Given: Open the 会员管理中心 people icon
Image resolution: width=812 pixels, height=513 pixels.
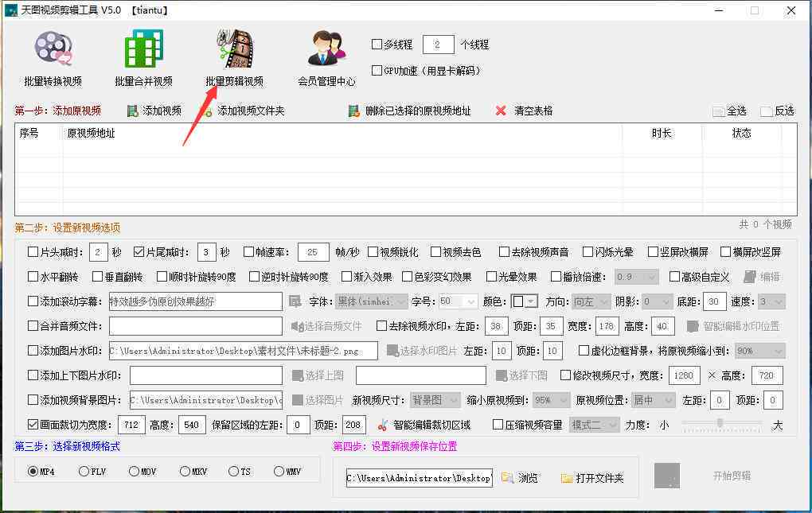Looking at the screenshot, I should tap(326, 49).
